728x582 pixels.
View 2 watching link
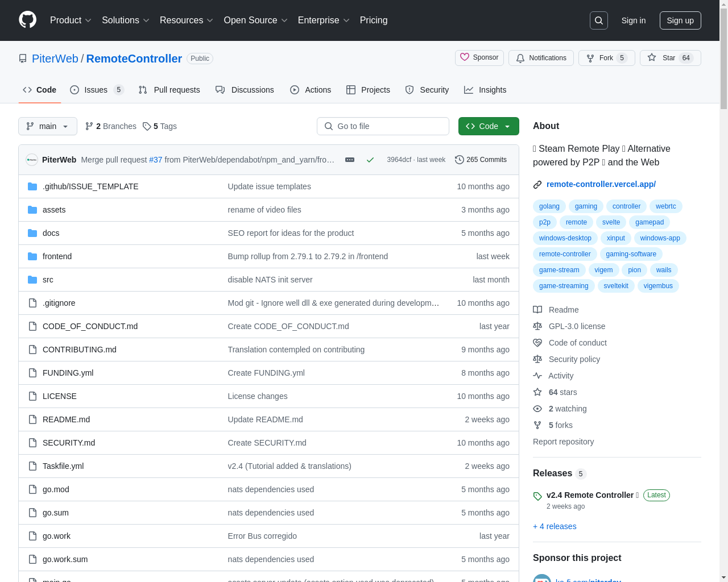click(560, 409)
